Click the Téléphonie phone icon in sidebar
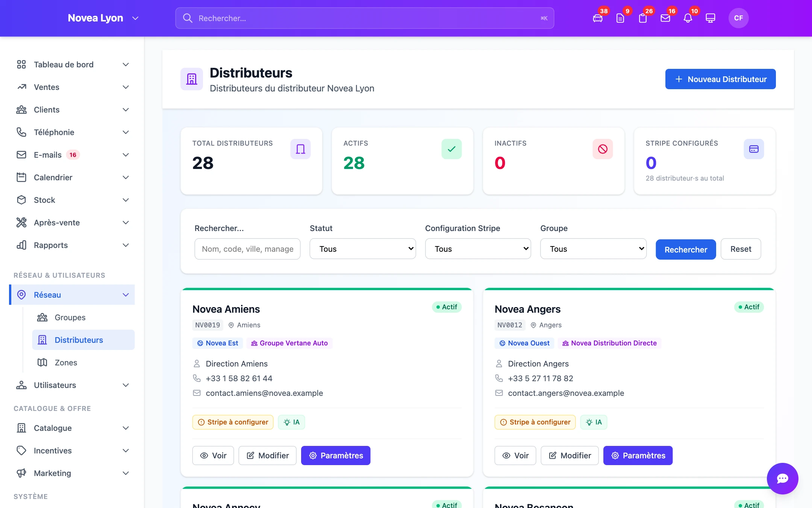812x508 pixels. click(x=21, y=132)
